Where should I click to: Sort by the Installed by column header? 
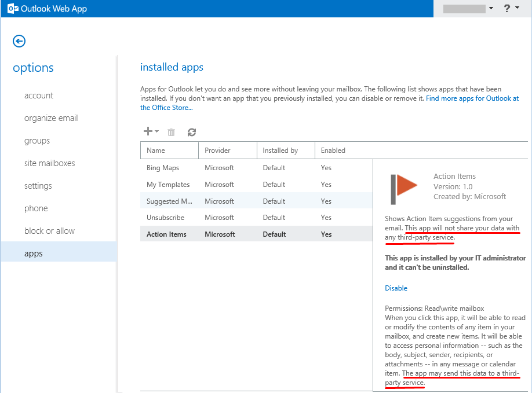pos(286,150)
